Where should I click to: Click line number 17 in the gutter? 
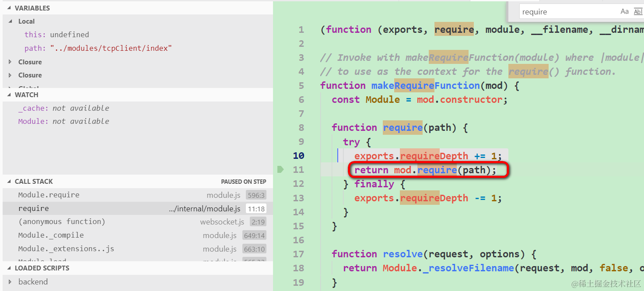(298, 254)
